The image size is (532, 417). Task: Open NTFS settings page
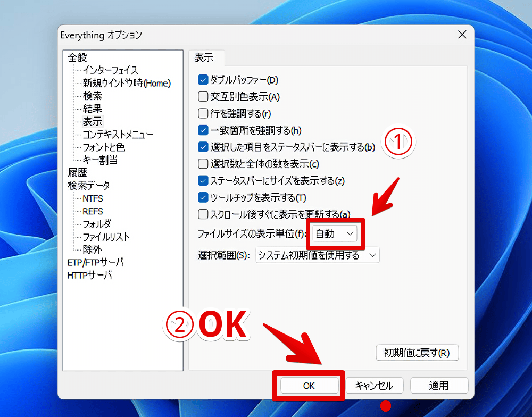pos(93,198)
